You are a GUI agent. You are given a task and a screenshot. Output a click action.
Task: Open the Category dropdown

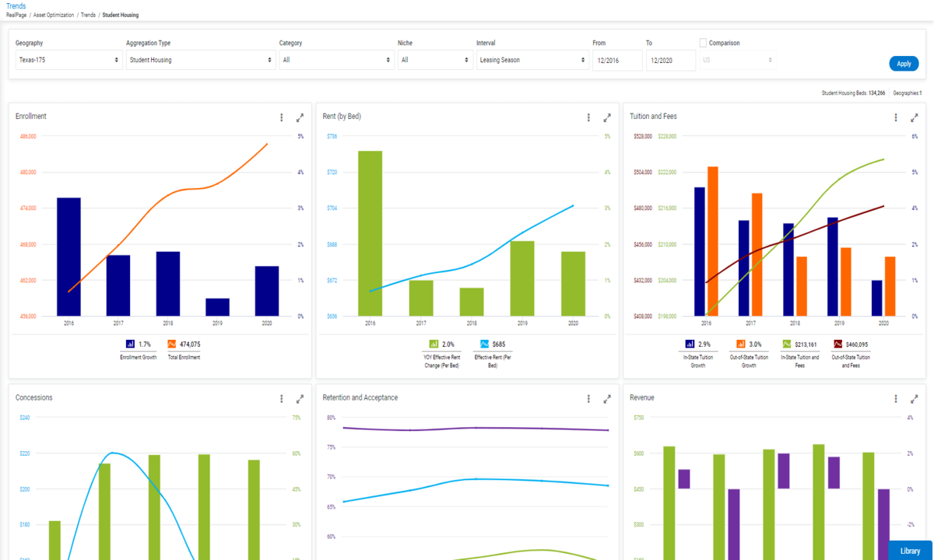[337, 60]
